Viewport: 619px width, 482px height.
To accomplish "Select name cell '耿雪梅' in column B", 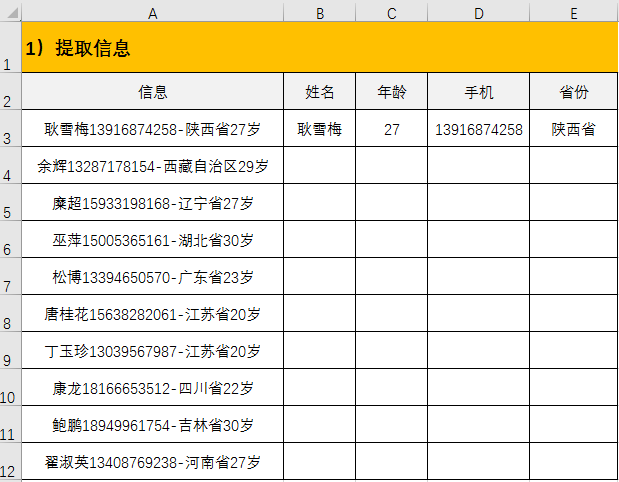I will (x=320, y=128).
